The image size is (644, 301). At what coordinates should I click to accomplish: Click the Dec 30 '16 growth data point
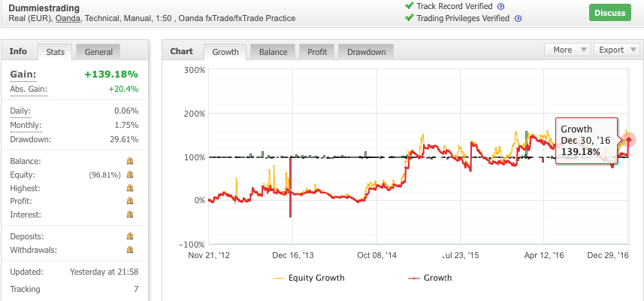point(629,140)
